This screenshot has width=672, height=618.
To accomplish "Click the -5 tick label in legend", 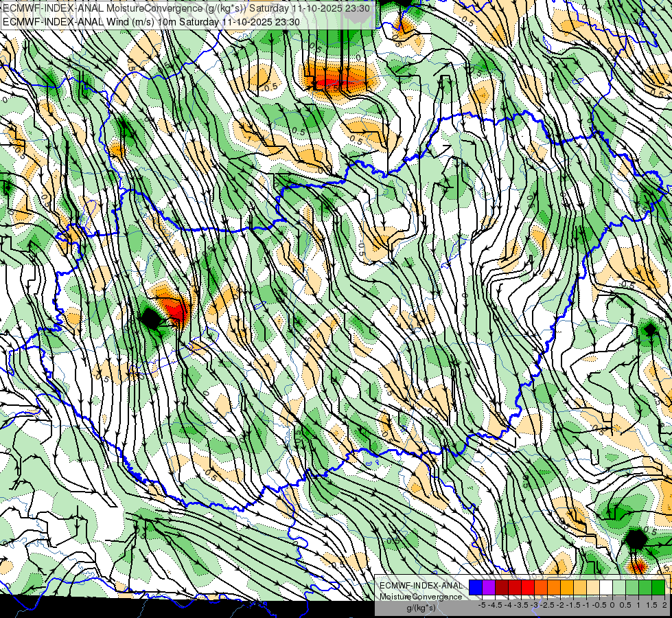I will point(482,605).
